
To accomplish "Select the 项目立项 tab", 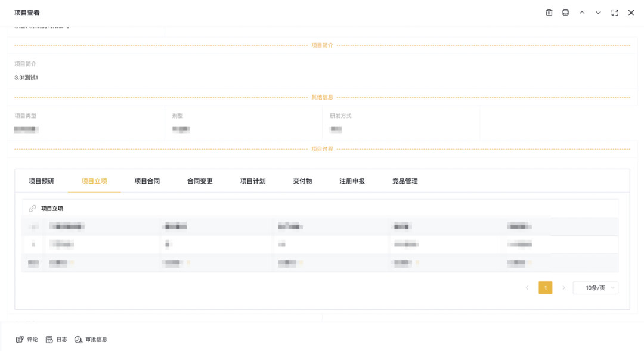I will tap(94, 181).
